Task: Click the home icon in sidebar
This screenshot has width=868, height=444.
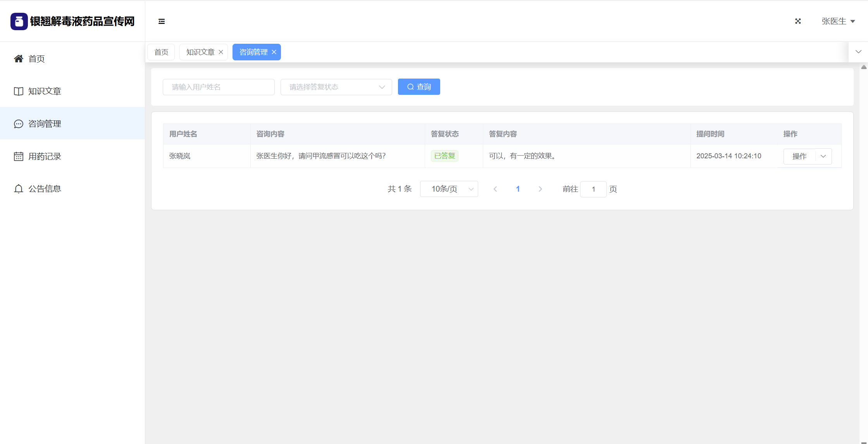Action: tap(18, 58)
